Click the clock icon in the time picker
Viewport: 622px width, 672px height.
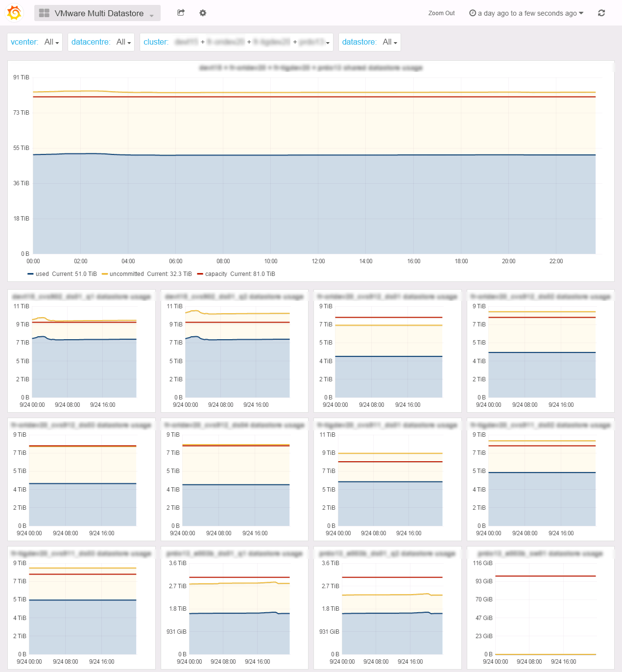point(473,13)
